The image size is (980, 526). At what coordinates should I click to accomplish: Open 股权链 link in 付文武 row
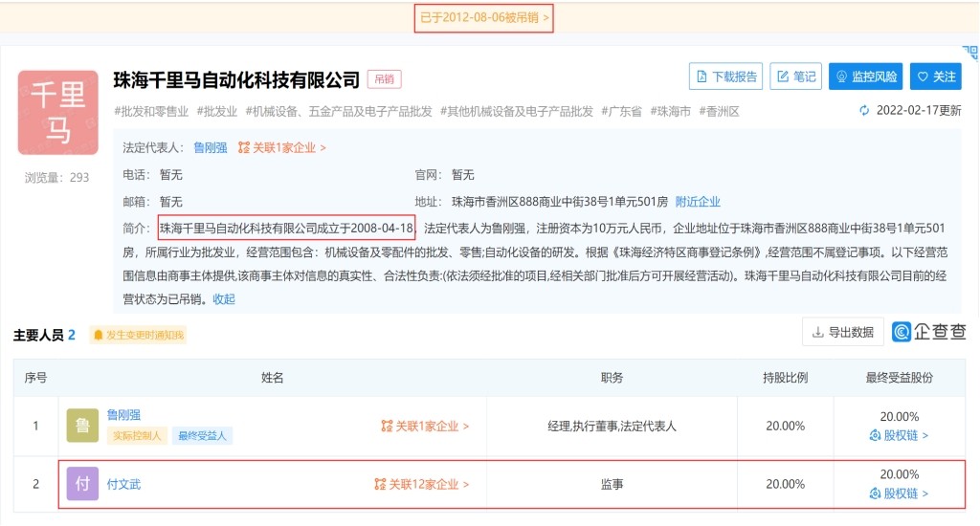click(x=899, y=493)
